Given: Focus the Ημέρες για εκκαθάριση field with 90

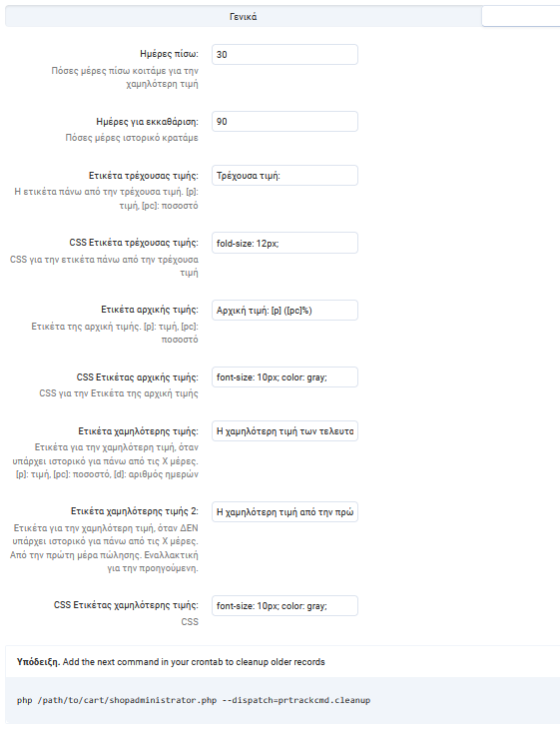Looking at the screenshot, I should coord(284,121).
